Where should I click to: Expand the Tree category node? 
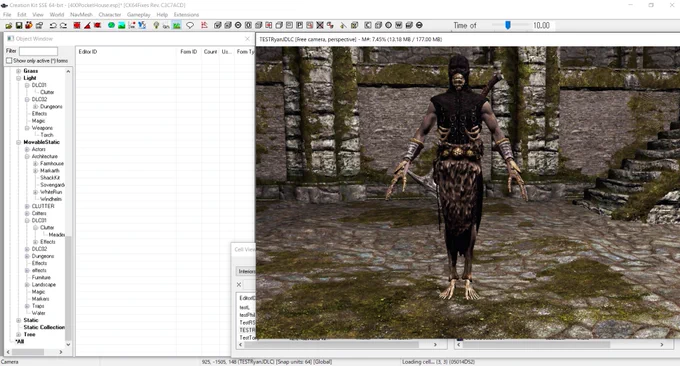[19, 334]
